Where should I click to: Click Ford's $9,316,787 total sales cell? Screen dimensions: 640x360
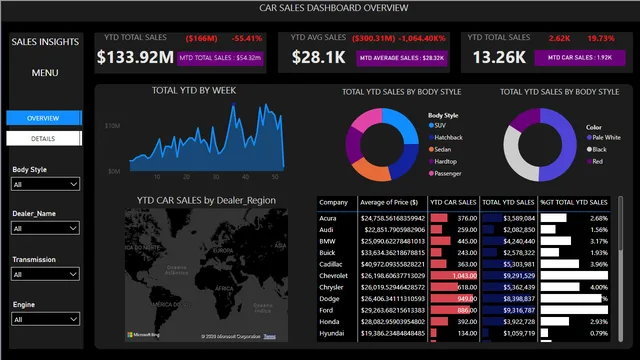pos(508,310)
